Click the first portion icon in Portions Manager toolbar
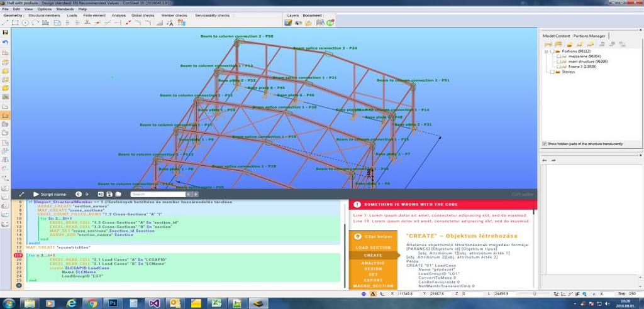 [548, 44]
